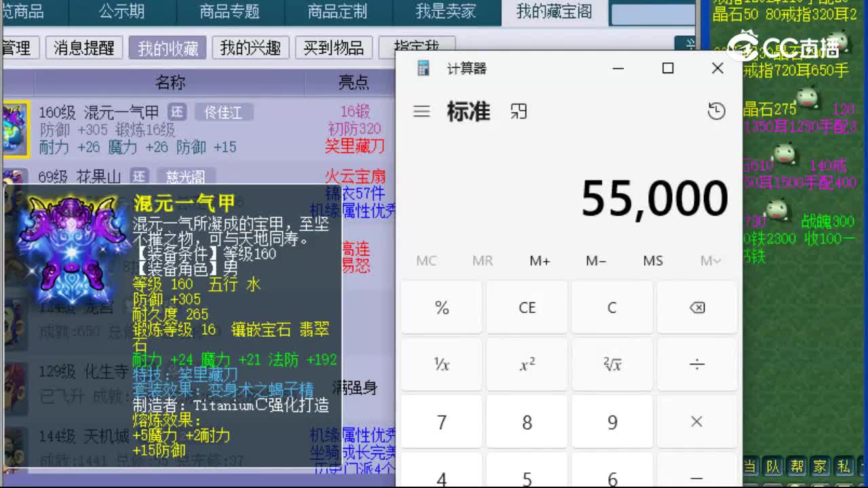The height and width of the screenshot is (488, 868).
Task: Click M- memory subtract key
Action: tap(596, 261)
